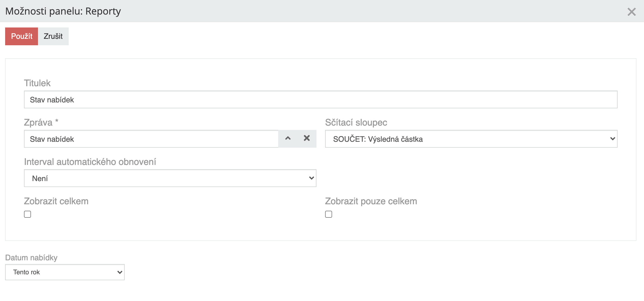This screenshot has height=301, width=644.
Task: Click the Zobrazit pouze celkem label
Action: [371, 201]
